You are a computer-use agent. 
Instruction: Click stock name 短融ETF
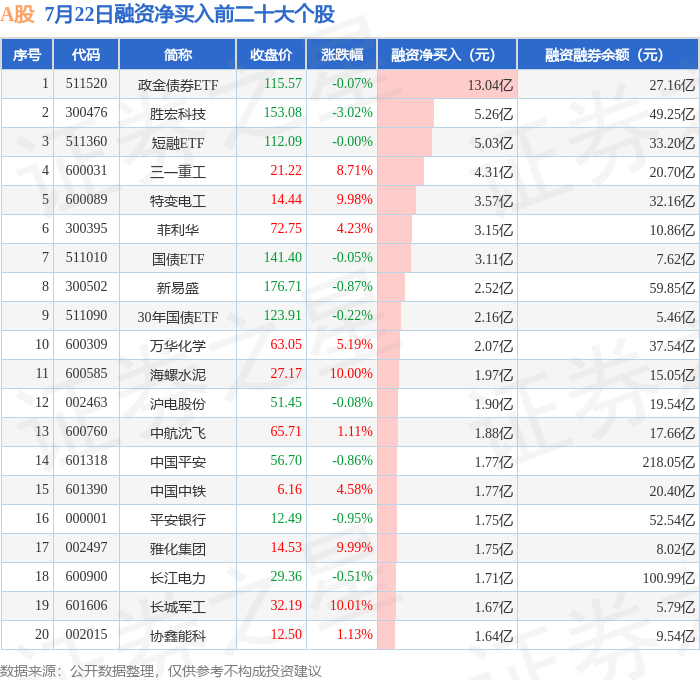click(178, 142)
